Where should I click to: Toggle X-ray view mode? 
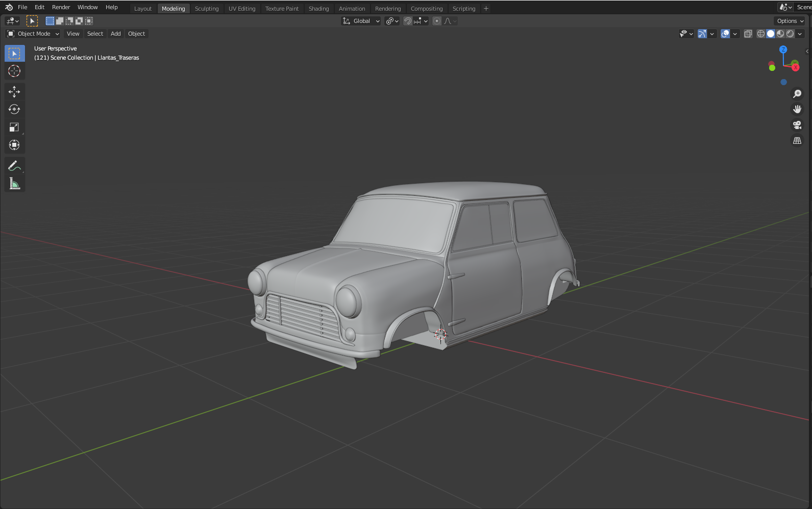(748, 34)
